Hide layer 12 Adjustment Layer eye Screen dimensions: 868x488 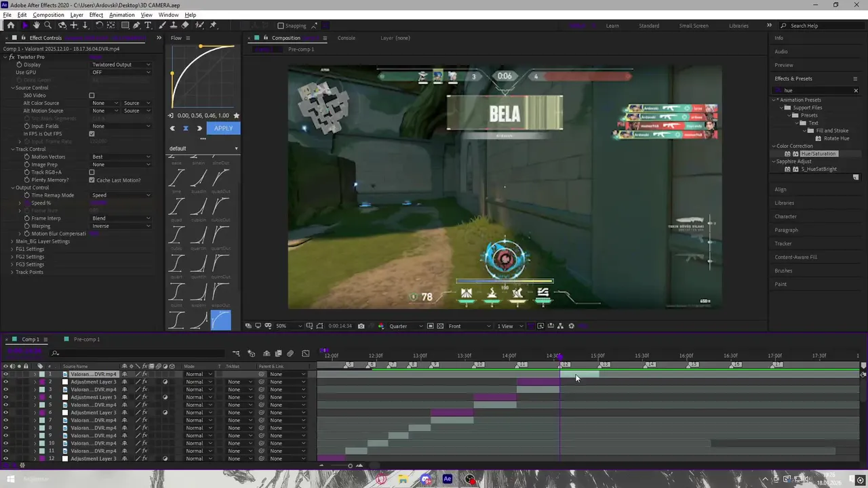click(x=6, y=459)
